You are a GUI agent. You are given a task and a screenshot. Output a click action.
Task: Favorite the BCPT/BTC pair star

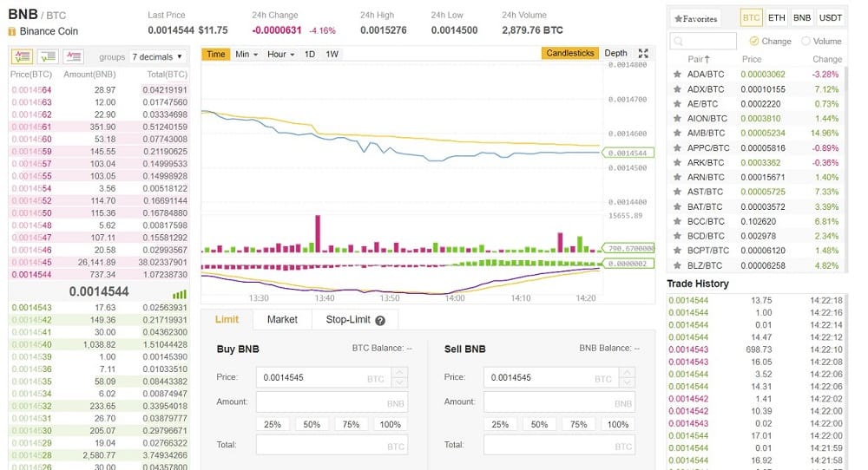pyautogui.click(x=676, y=251)
